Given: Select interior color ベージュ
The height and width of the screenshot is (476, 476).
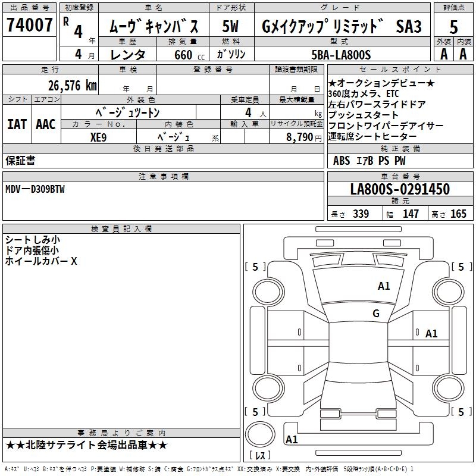Looking at the screenshot, I should click(x=174, y=137).
